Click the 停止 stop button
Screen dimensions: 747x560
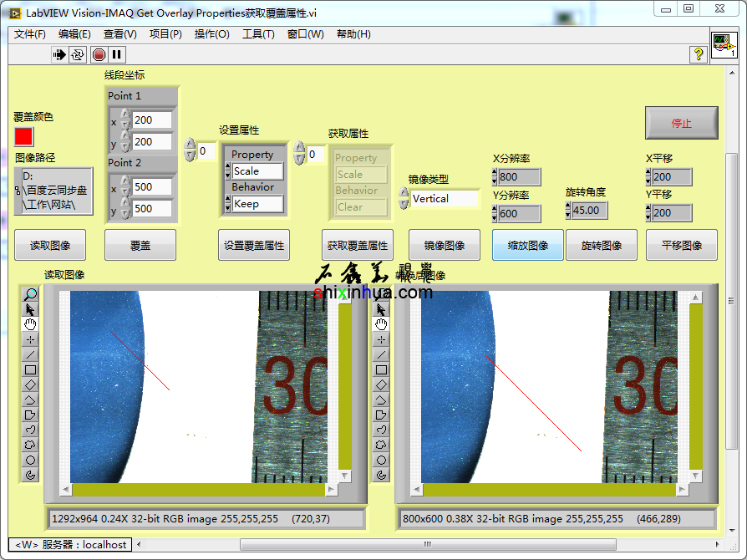(681, 123)
